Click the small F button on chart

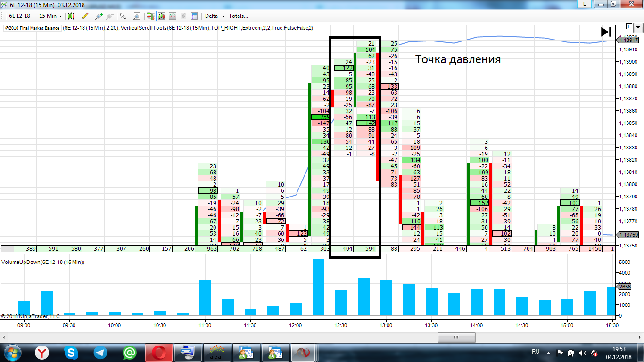628,25
